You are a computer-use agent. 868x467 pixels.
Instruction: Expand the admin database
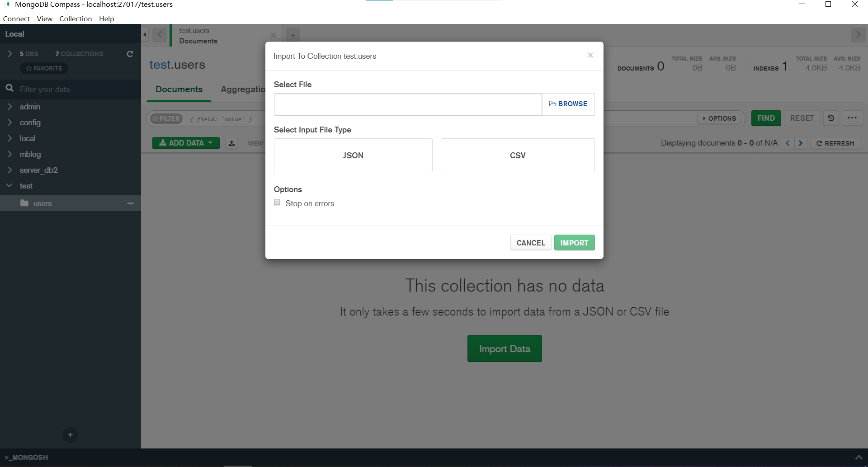pos(10,107)
